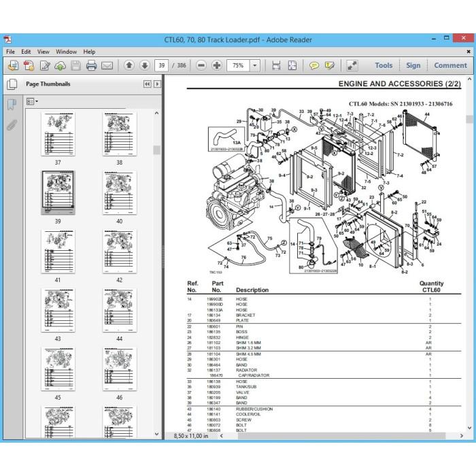Select the page 37 thumbnail
Screen dimensions: 476x476
point(58,134)
